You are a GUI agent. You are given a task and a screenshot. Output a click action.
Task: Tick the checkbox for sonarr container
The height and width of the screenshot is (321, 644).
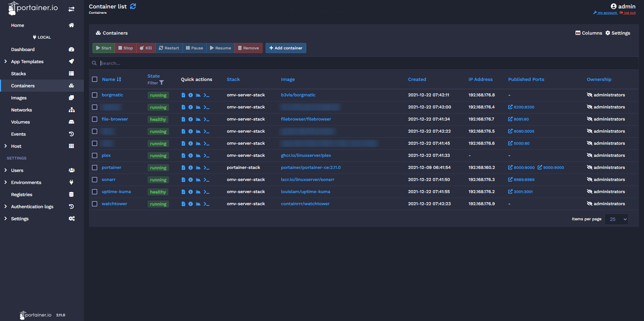click(x=95, y=180)
